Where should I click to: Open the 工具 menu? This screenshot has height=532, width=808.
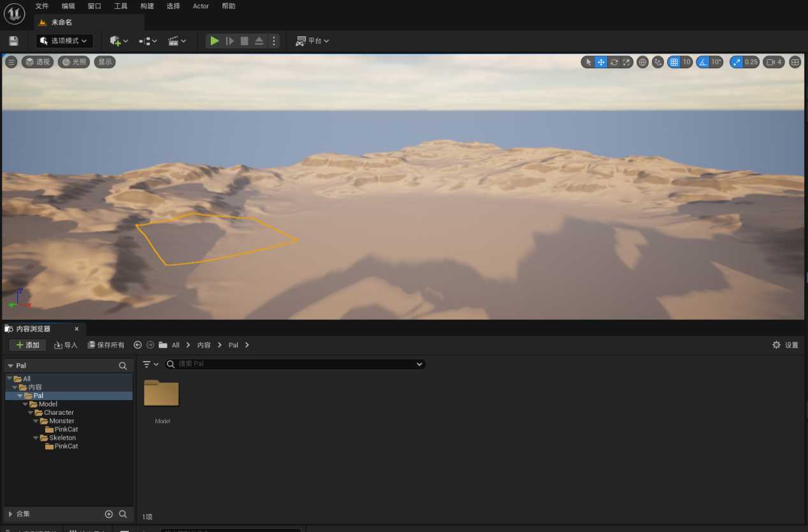coord(120,6)
